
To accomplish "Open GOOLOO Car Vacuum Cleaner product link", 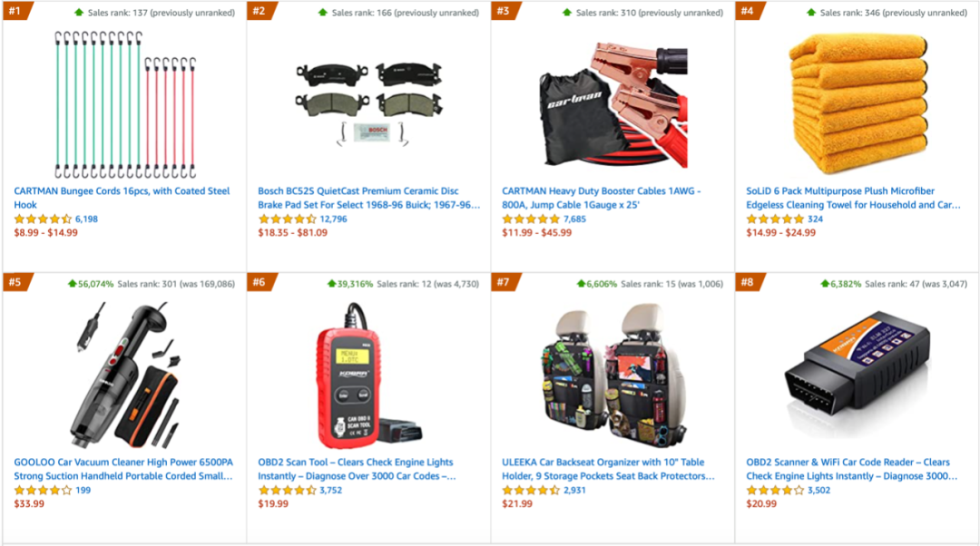I will [123, 469].
